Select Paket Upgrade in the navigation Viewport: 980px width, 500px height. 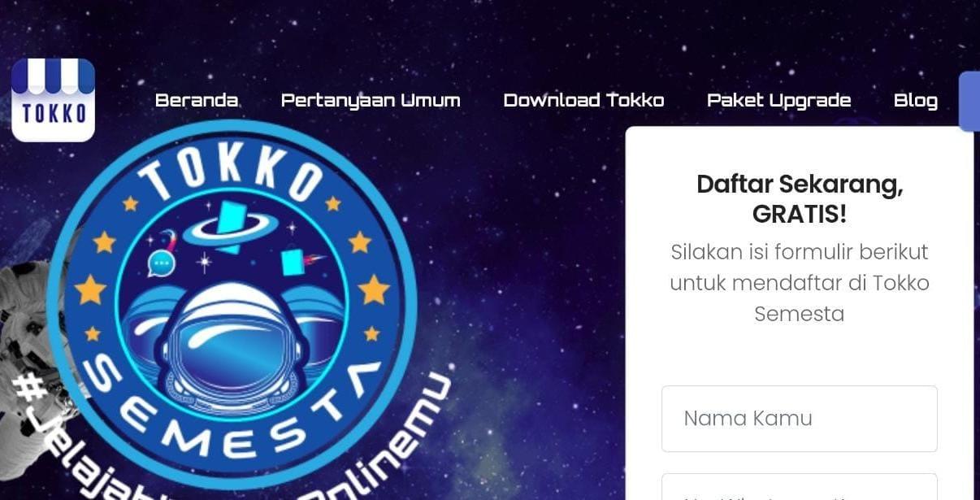tap(778, 100)
